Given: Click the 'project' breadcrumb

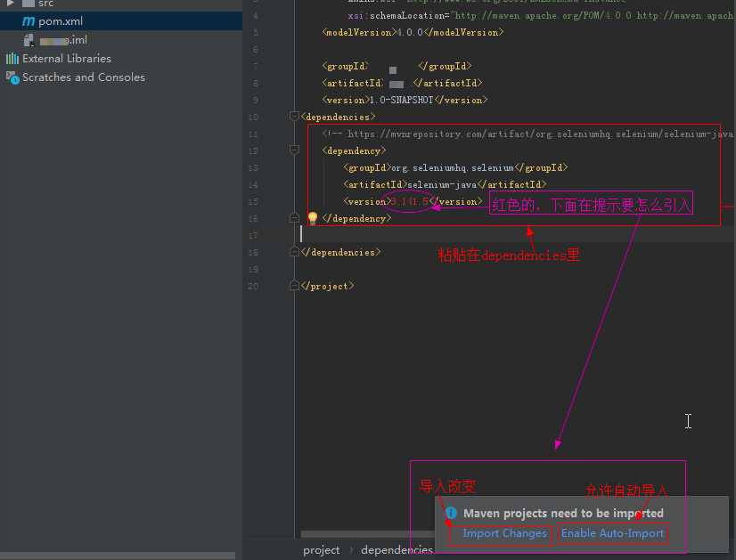Looking at the screenshot, I should [x=321, y=550].
